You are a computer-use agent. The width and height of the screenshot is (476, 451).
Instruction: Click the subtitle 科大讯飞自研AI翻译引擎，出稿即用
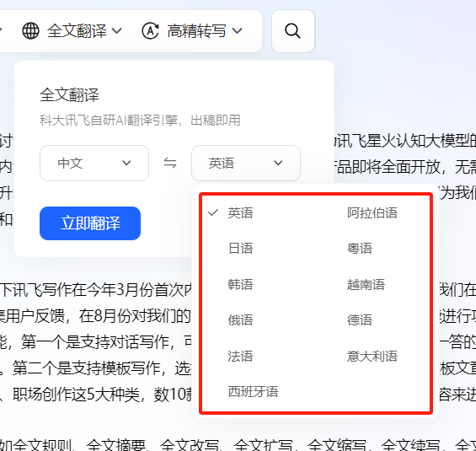(140, 121)
